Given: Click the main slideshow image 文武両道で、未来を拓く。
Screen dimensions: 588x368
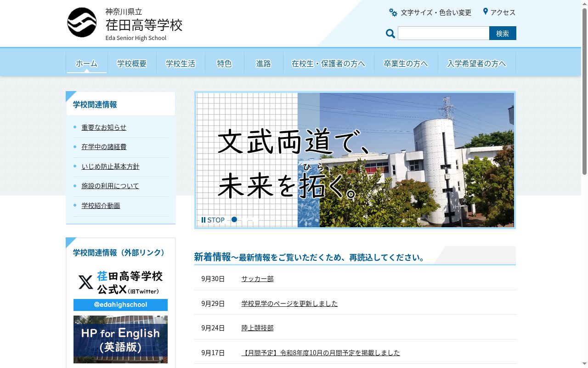Looking at the screenshot, I should (355, 160).
